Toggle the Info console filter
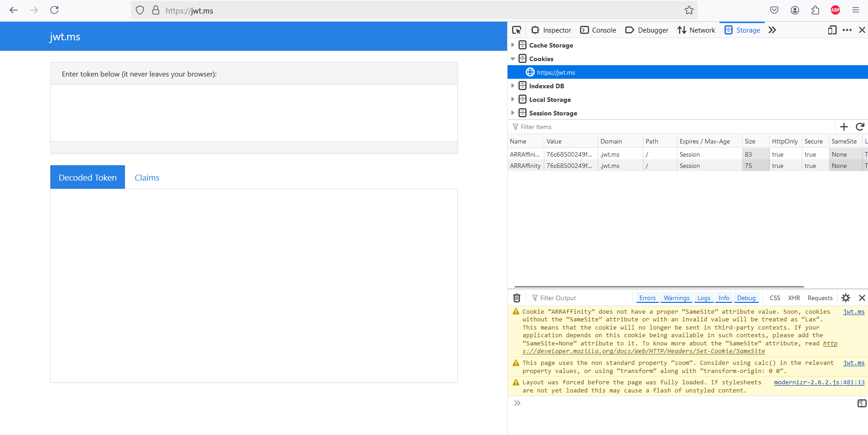Screen dimensions: 868x435 (724, 298)
